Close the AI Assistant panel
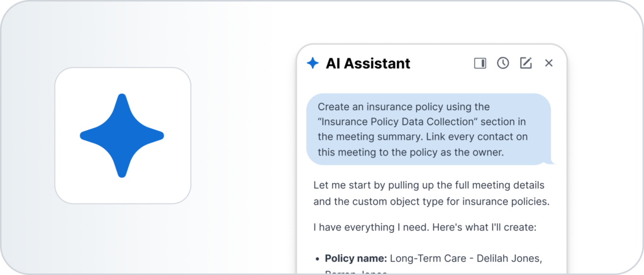This screenshot has width=644, height=275. click(548, 63)
